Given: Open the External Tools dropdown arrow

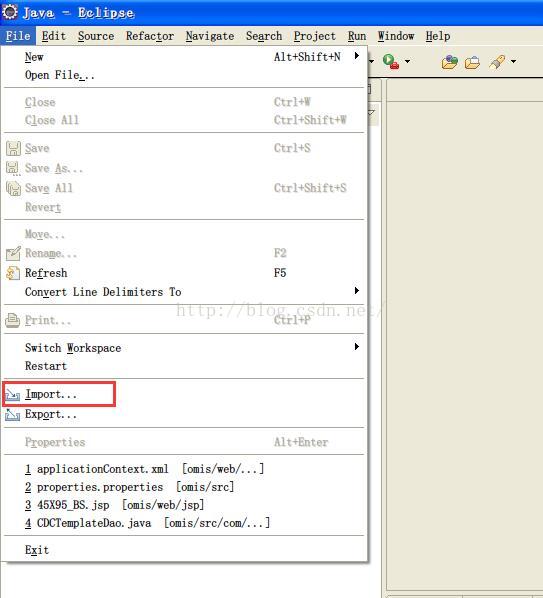Looking at the screenshot, I should (x=408, y=61).
